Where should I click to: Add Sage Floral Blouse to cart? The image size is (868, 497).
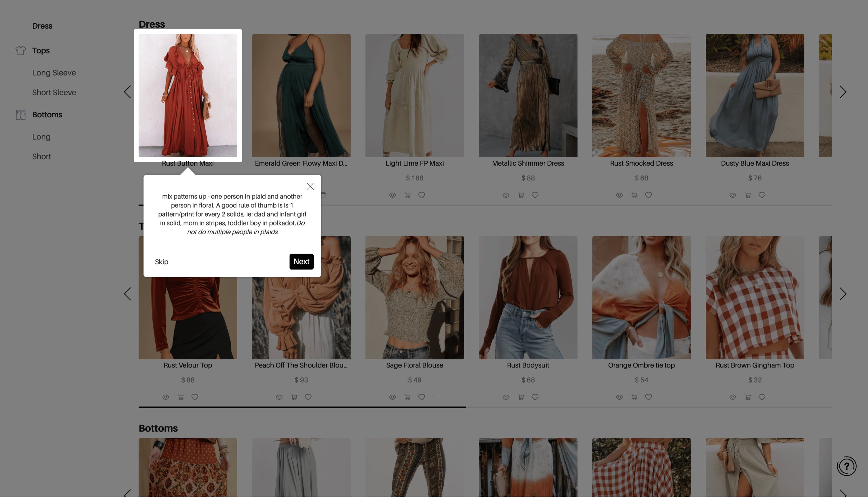point(407,397)
